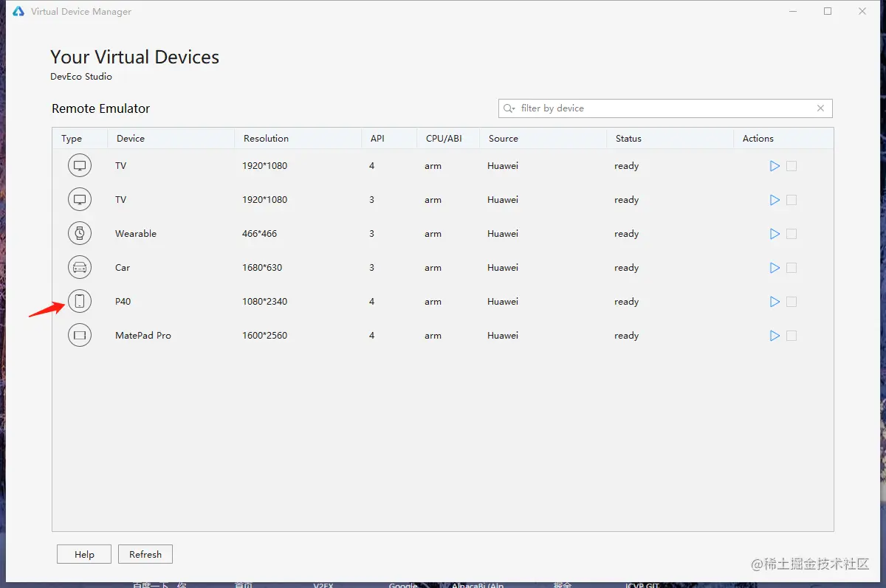Open Help

[84, 554]
